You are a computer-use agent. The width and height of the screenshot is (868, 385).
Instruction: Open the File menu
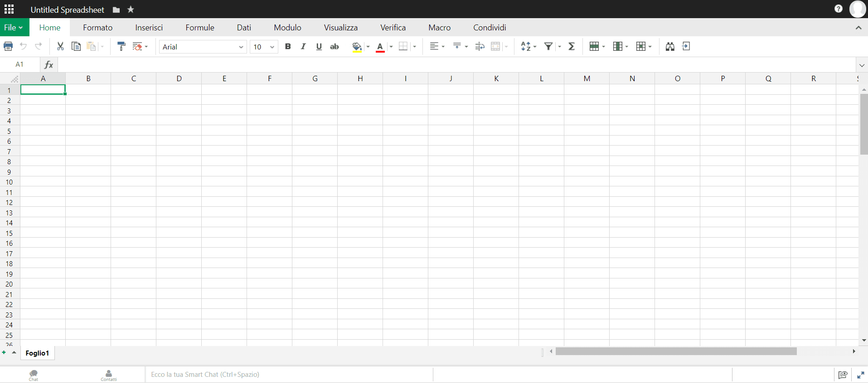(x=14, y=28)
